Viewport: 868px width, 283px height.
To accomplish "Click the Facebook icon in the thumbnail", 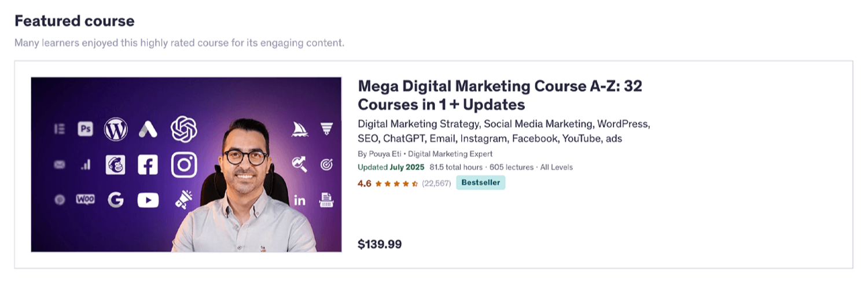I will coord(148,165).
